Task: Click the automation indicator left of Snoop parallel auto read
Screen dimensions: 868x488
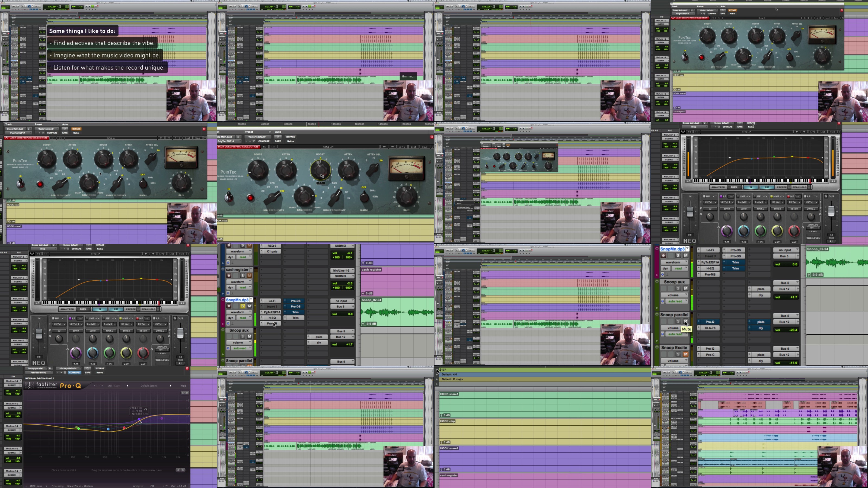Action: point(662,334)
